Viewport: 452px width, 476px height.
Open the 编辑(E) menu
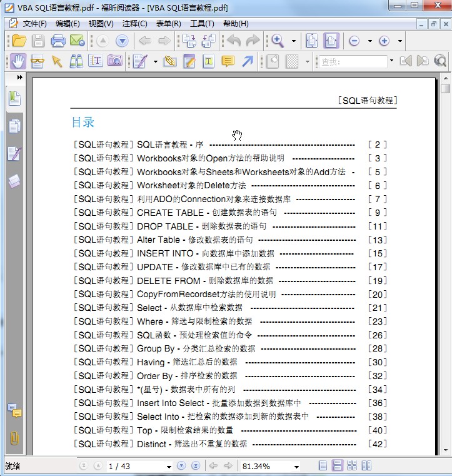[68, 23]
